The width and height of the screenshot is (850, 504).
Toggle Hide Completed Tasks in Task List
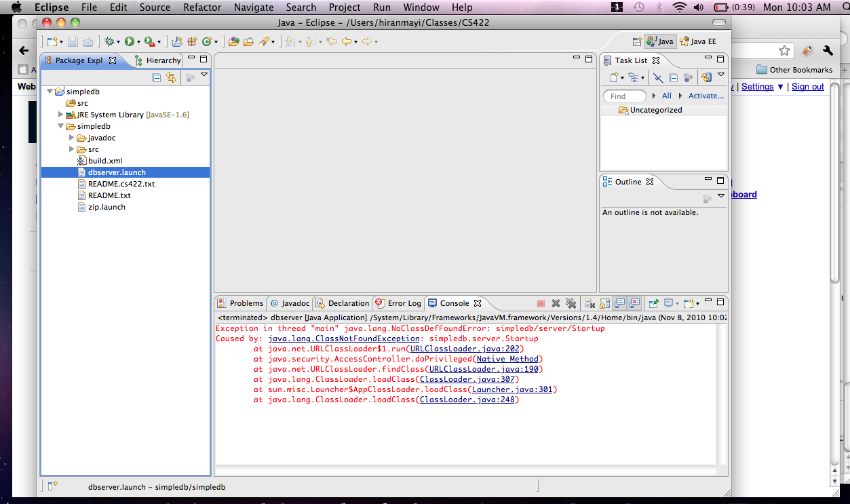(658, 78)
